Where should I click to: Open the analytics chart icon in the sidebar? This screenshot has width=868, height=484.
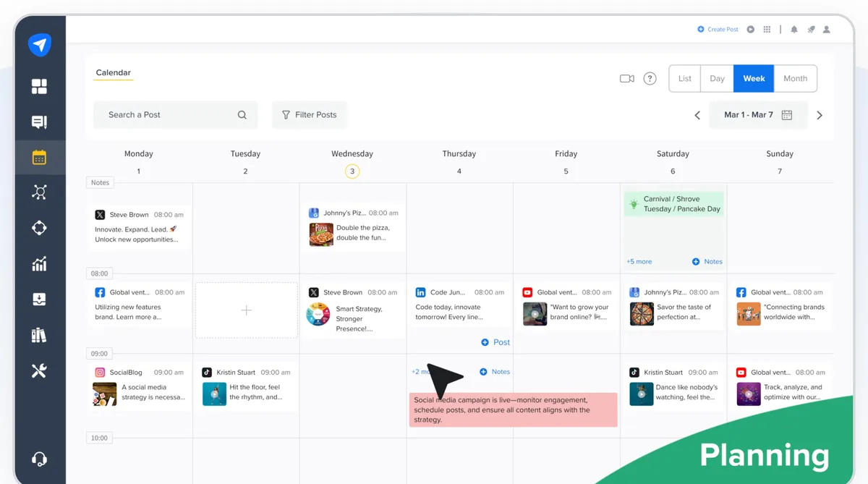click(x=40, y=264)
